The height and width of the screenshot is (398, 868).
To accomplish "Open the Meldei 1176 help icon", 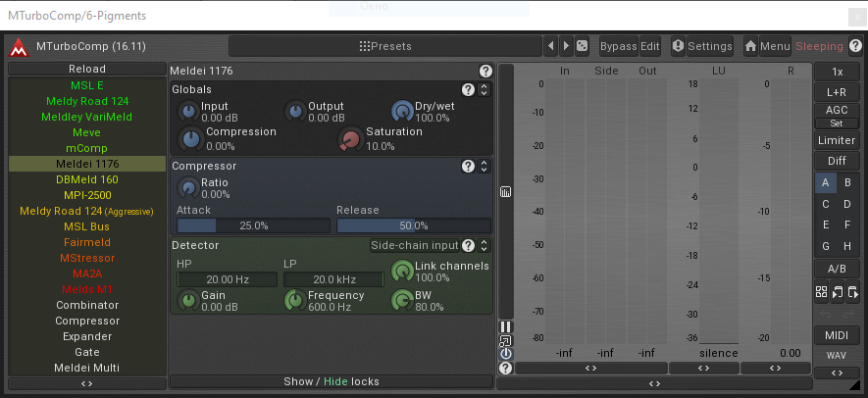I will pyautogui.click(x=485, y=72).
